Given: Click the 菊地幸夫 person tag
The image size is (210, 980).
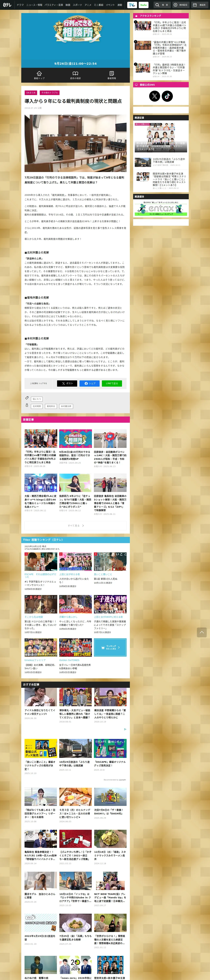Looking at the screenshot, I should coord(51,406).
